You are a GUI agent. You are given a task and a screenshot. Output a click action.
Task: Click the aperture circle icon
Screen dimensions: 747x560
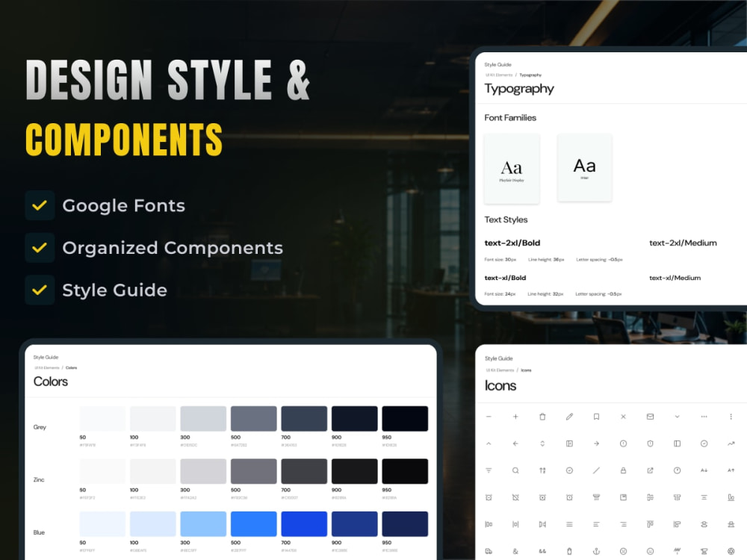pyautogui.click(x=731, y=552)
